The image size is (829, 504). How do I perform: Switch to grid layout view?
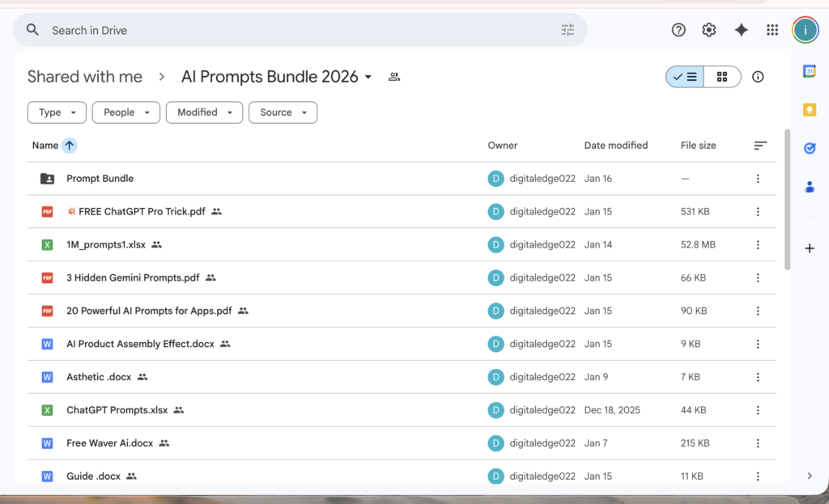pos(722,77)
